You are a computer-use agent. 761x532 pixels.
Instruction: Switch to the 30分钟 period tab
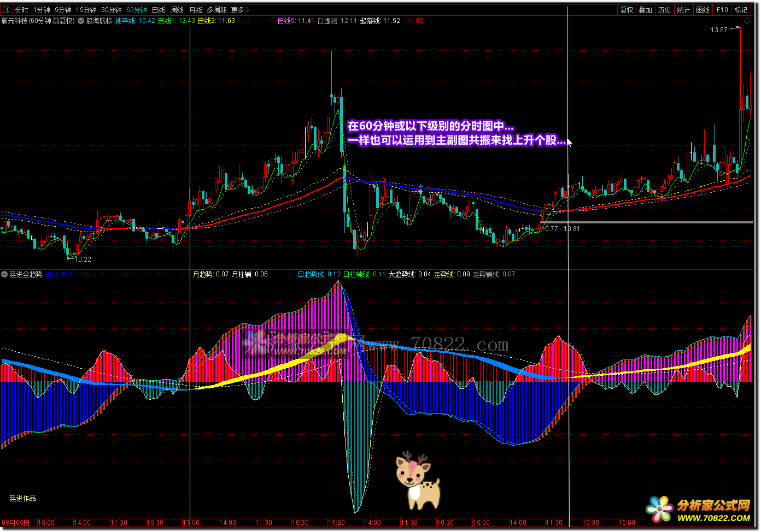click(112, 10)
